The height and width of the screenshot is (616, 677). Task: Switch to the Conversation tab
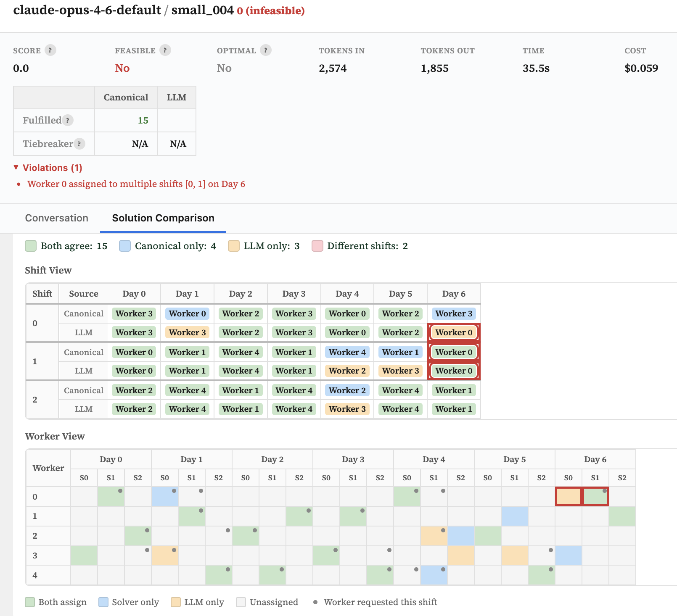[x=57, y=218]
